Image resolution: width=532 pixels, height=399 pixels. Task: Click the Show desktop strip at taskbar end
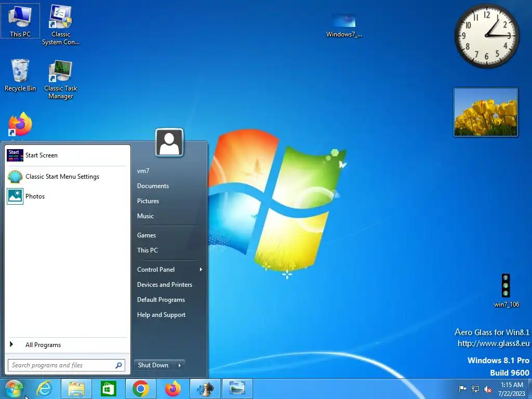[530, 389]
